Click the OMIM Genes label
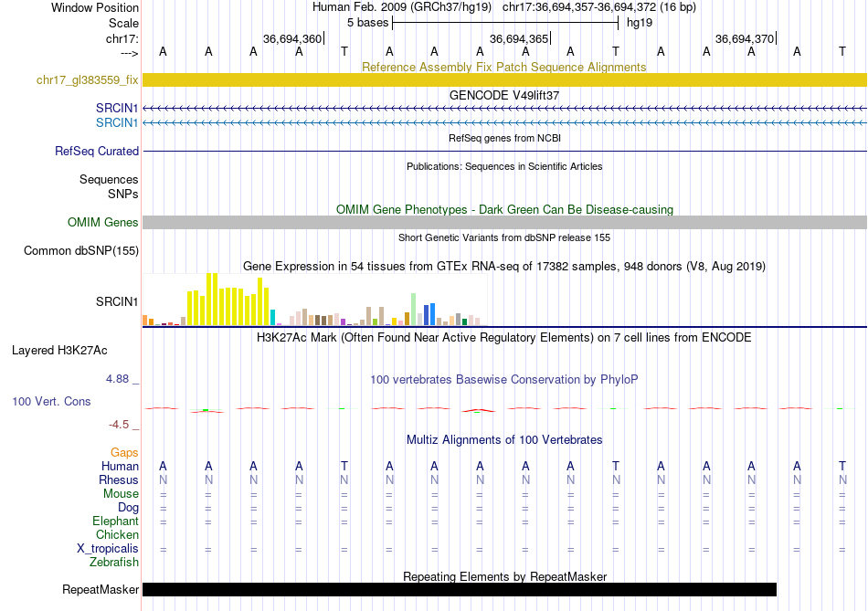This screenshot has width=868, height=611. click(x=103, y=223)
